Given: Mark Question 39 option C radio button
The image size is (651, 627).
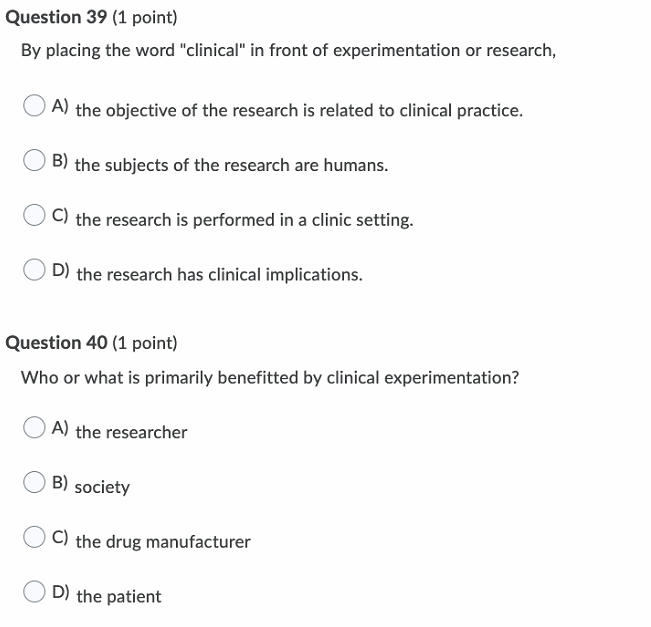Looking at the screenshot, I should pyautogui.click(x=34, y=215).
